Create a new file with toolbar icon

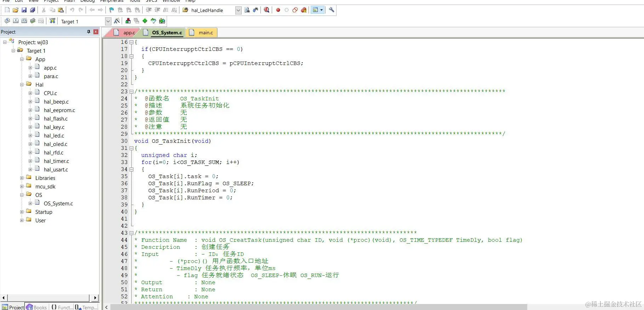click(7, 10)
